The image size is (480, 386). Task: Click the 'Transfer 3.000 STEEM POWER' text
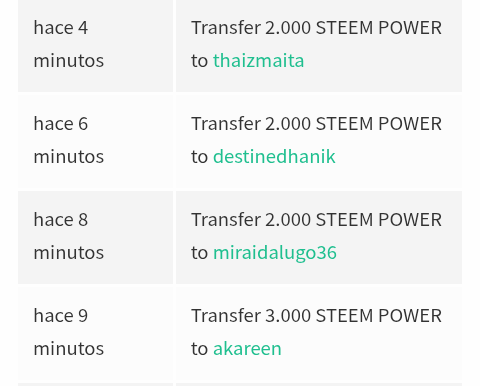pos(316,316)
